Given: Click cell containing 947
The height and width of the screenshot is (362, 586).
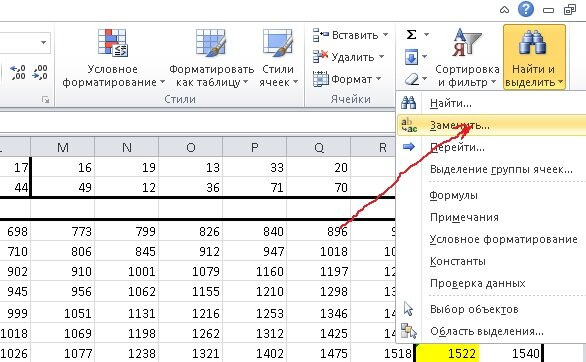Looking at the screenshot, I should point(255,251).
